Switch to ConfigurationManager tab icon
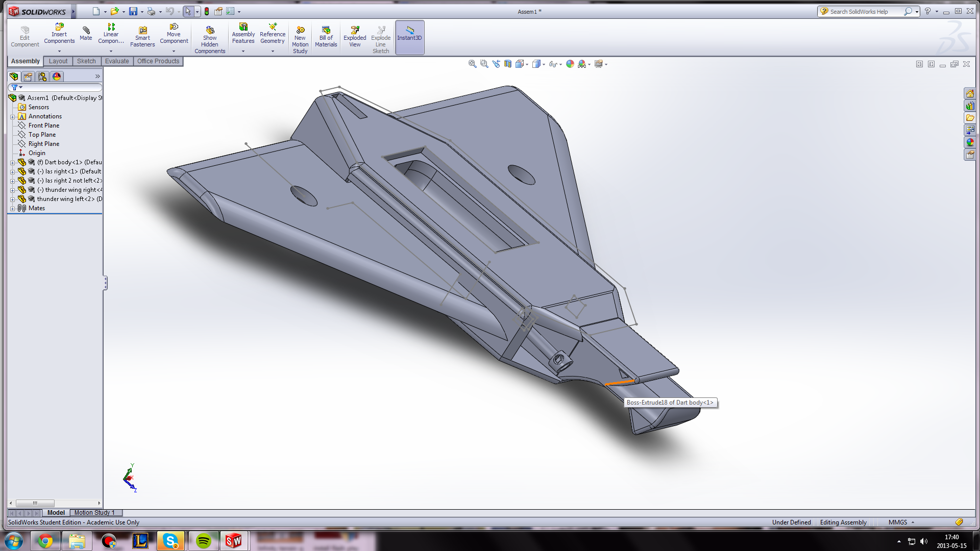 click(42, 77)
